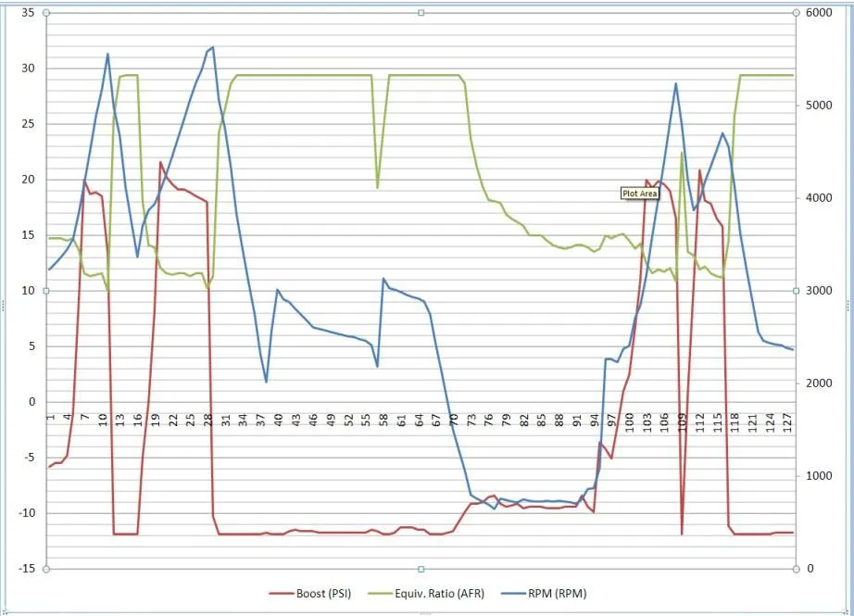
Task: Click the bottom-left corner plot area handle
Action: (46, 569)
